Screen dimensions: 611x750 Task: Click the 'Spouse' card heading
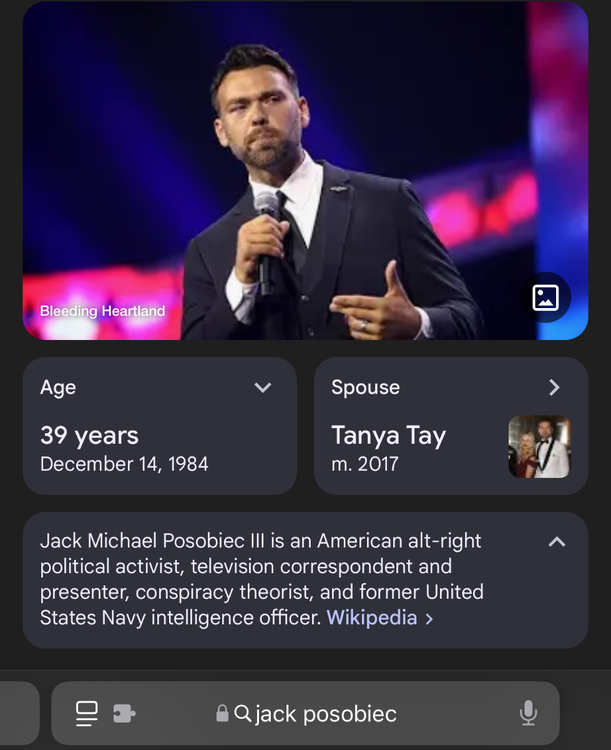(365, 388)
